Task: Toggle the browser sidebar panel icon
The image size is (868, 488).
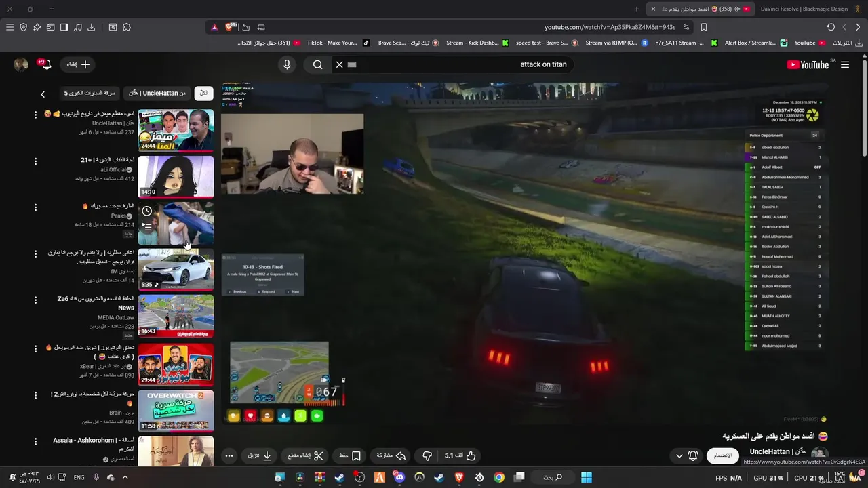Action: (x=64, y=27)
